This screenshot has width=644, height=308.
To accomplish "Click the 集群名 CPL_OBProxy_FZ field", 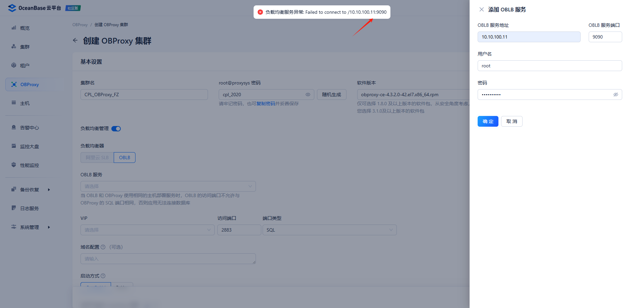I will [144, 95].
